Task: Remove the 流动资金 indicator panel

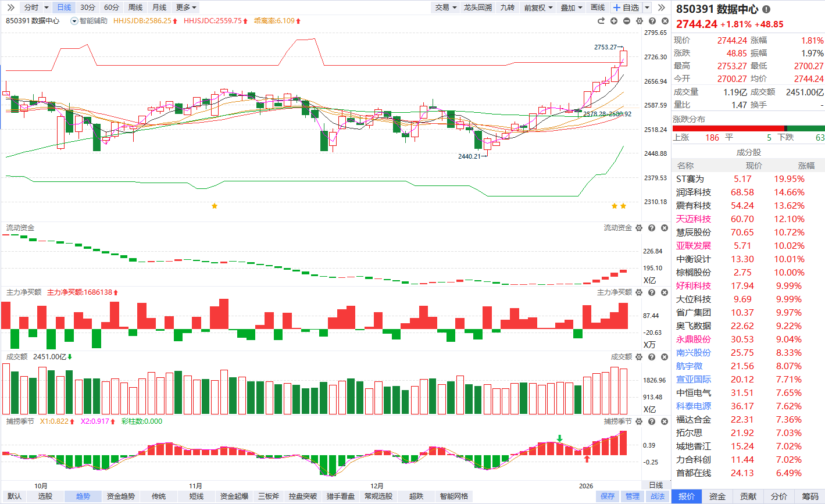Action: [664, 228]
